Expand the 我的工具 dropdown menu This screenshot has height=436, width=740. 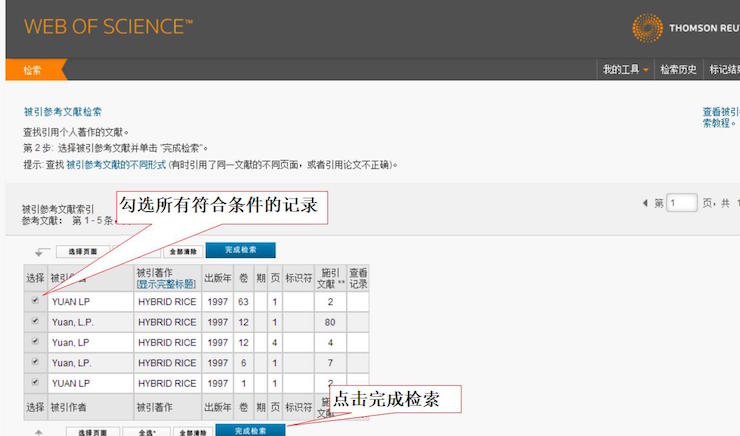tap(625, 70)
